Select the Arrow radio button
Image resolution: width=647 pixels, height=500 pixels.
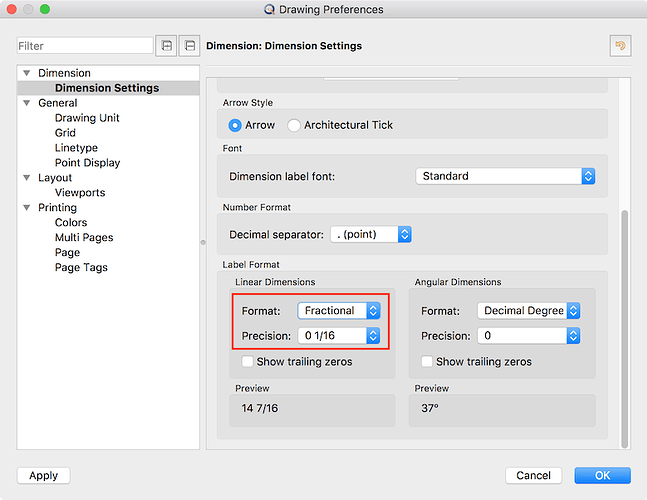pos(235,125)
